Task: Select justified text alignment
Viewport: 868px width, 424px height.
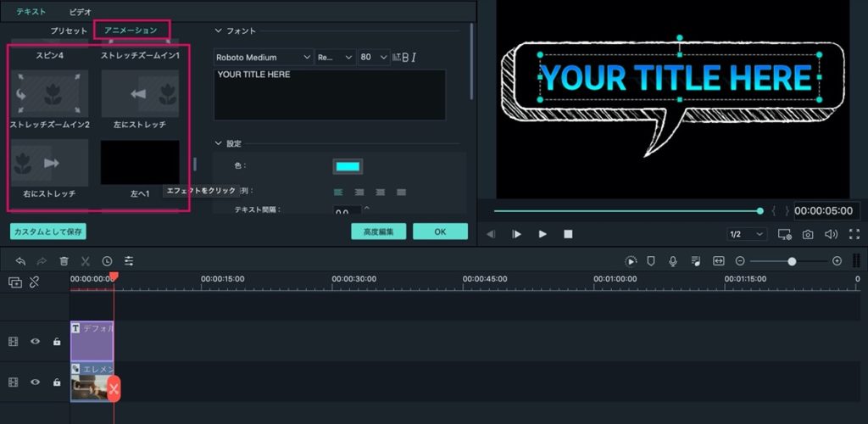Action: tap(401, 192)
